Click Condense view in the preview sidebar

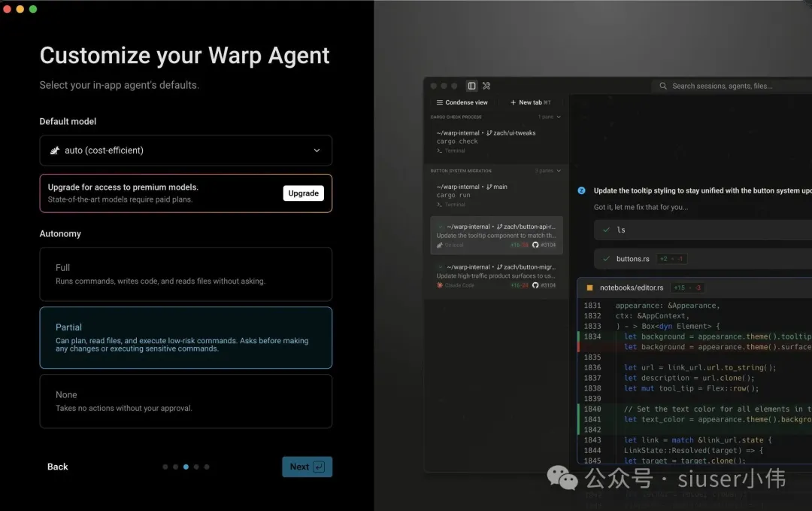coord(462,102)
